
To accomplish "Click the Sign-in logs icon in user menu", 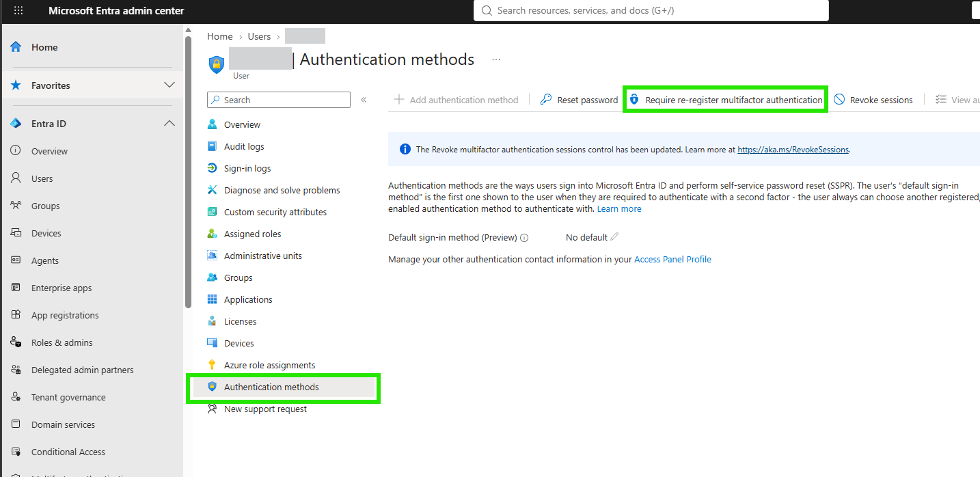I will point(212,168).
